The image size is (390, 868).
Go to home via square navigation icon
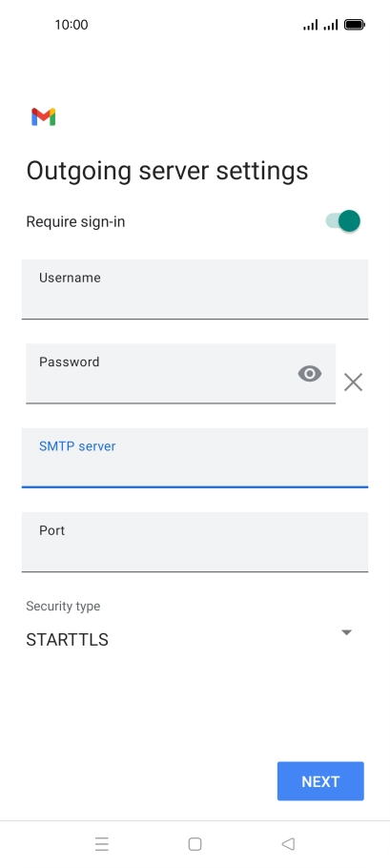point(195,843)
